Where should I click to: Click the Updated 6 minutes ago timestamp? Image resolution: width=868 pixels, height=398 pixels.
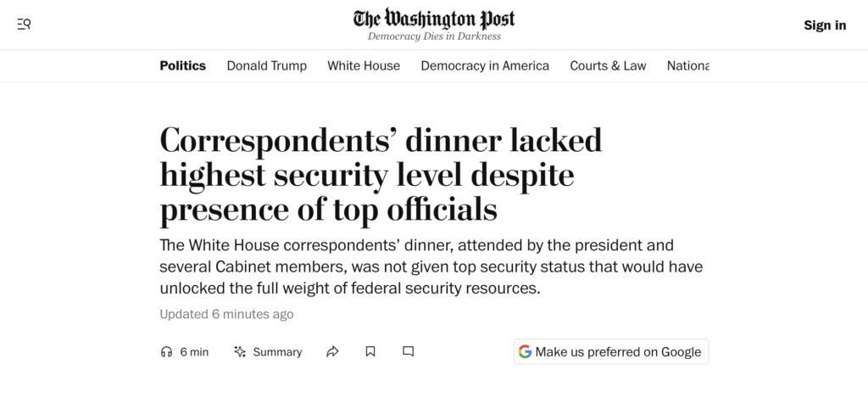pos(227,314)
